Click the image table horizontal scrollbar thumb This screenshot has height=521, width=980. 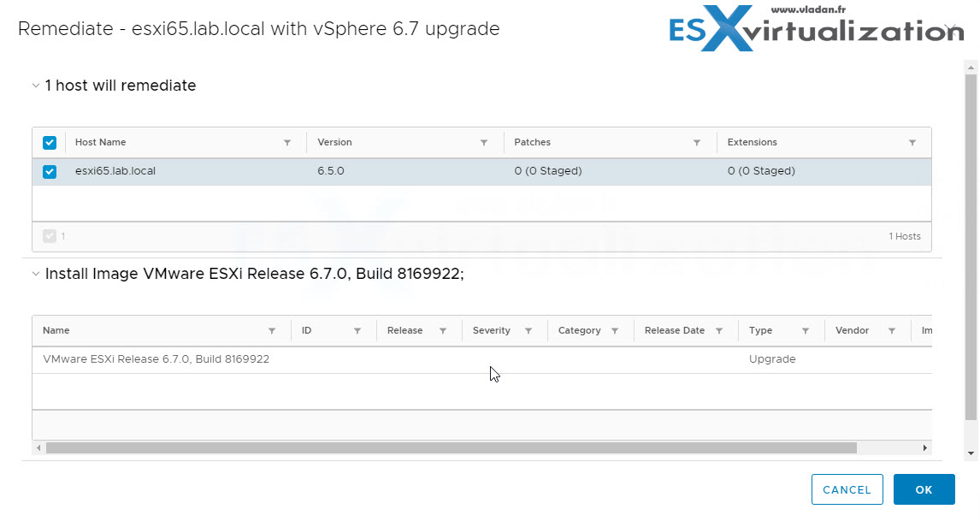click(x=452, y=447)
